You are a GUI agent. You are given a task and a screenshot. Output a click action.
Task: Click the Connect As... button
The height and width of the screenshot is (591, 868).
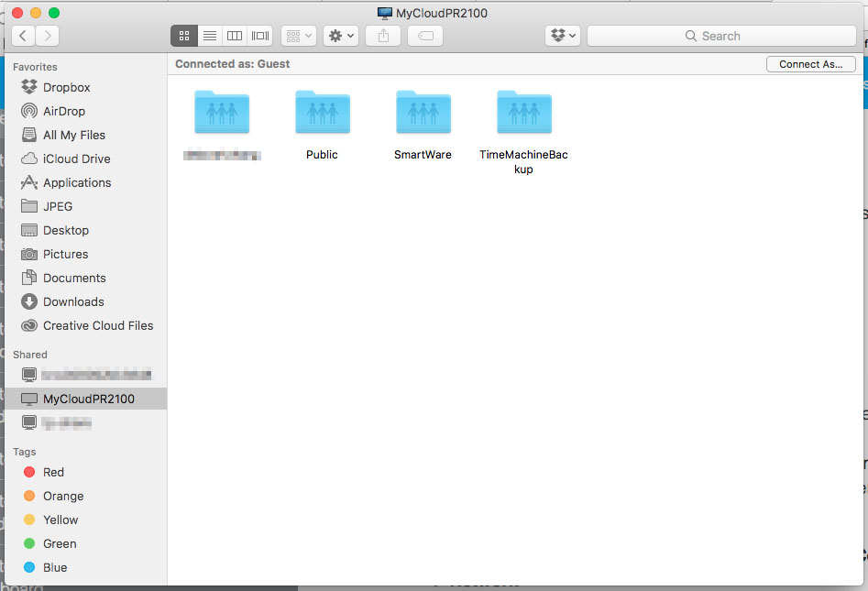coord(811,64)
